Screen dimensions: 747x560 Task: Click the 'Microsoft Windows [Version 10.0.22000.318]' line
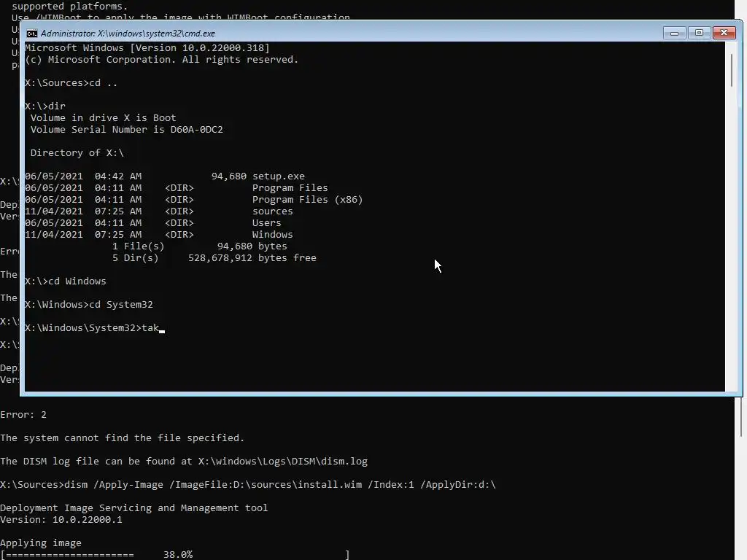pos(147,48)
